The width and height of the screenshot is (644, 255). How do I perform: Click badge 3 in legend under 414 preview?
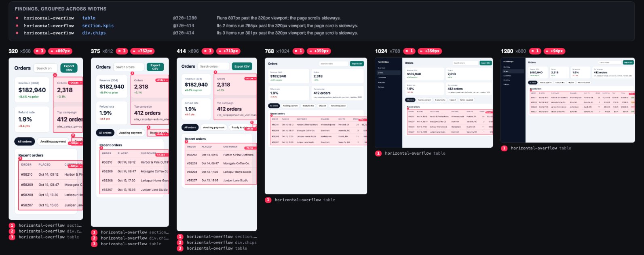point(180,249)
